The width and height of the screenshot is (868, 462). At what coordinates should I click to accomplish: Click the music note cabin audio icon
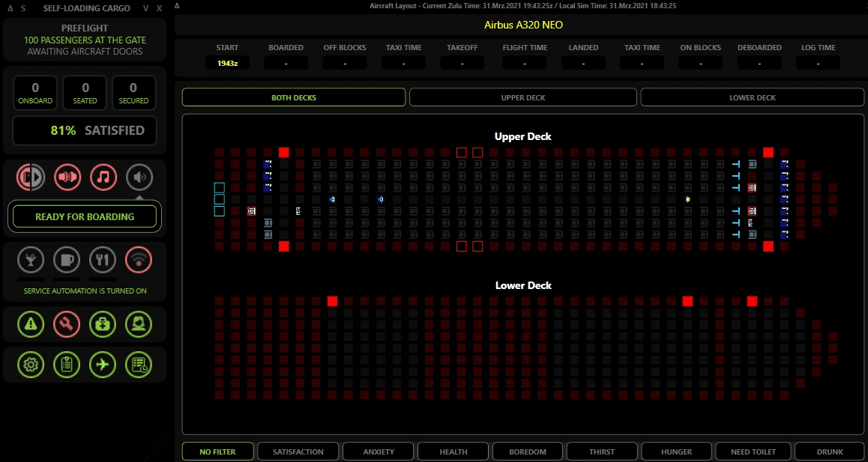[x=103, y=177]
